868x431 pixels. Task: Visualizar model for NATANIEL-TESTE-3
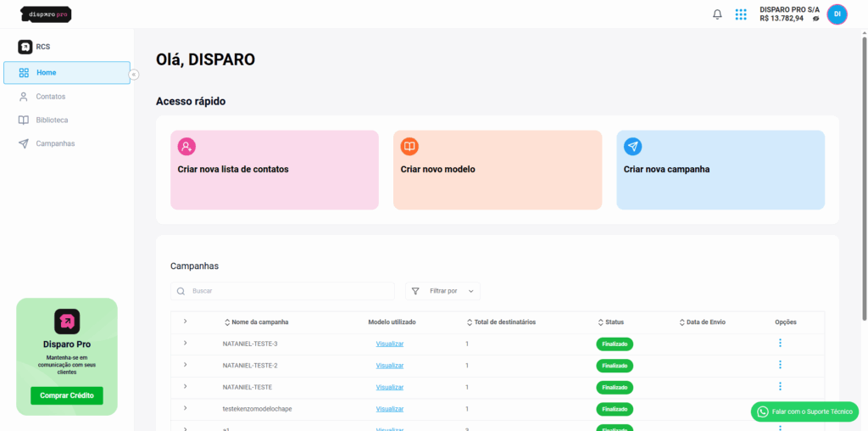coord(390,344)
